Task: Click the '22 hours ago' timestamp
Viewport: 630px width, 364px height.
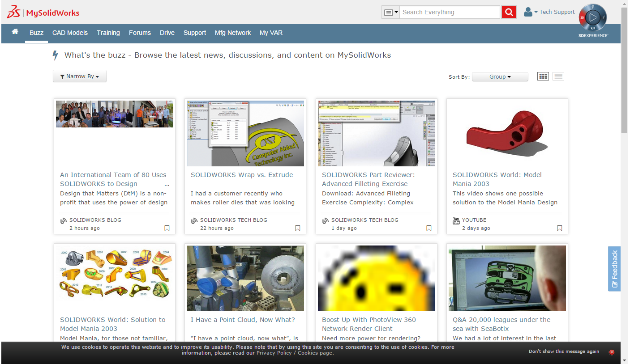Action: pos(217,228)
